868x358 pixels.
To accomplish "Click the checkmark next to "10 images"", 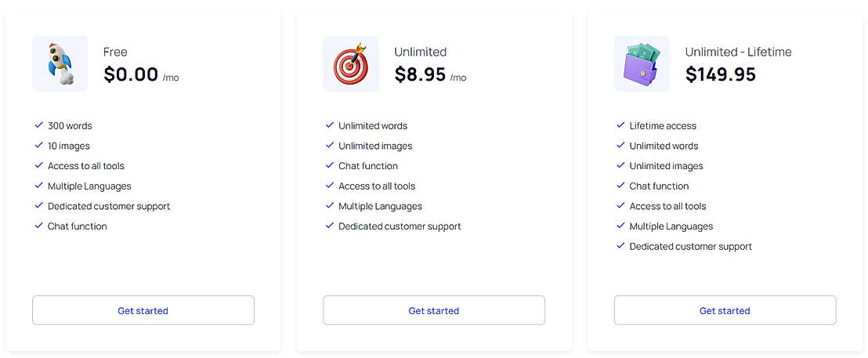I will 38,146.
